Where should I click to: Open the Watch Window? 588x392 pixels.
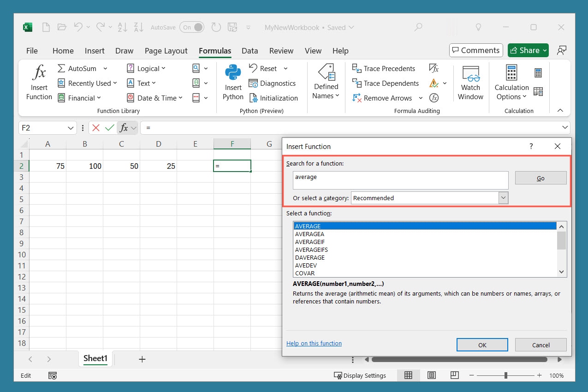[470, 83]
